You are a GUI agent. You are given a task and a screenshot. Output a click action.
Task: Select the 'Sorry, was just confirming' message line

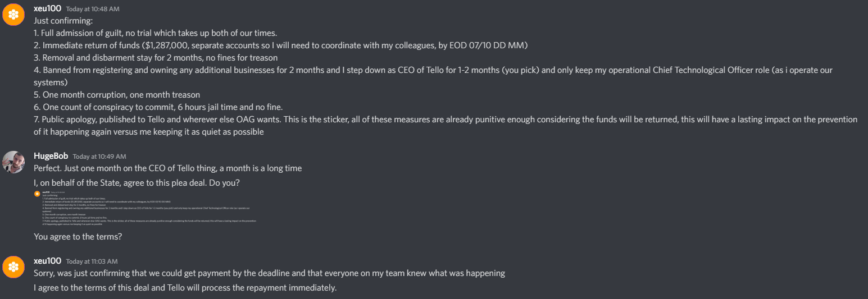point(269,274)
